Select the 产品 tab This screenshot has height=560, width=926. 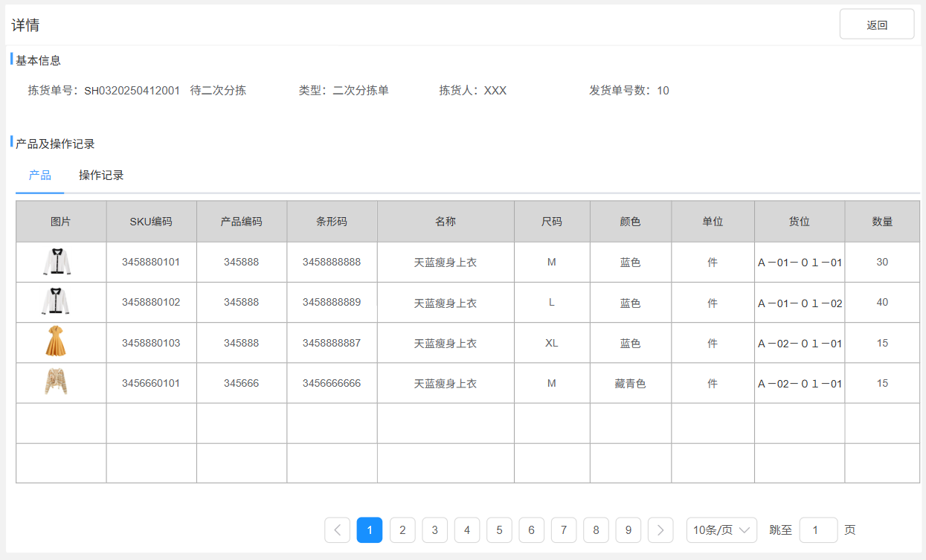click(x=40, y=176)
